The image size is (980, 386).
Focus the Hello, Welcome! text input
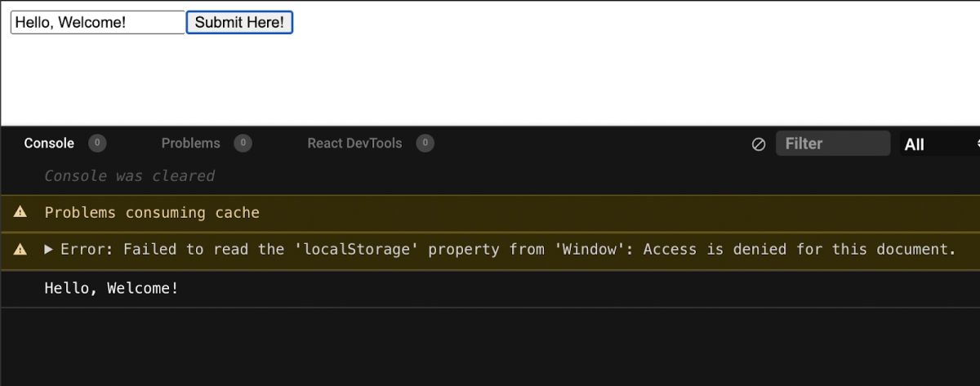click(98, 23)
